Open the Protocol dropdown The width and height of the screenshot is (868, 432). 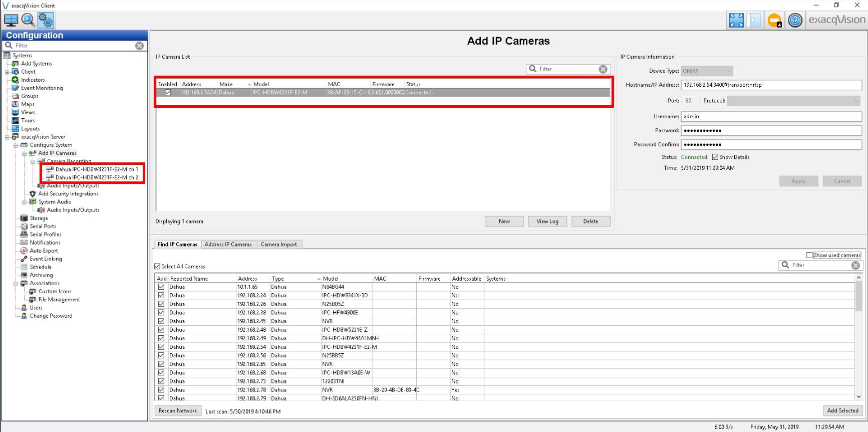pyautogui.click(x=794, y=101)
